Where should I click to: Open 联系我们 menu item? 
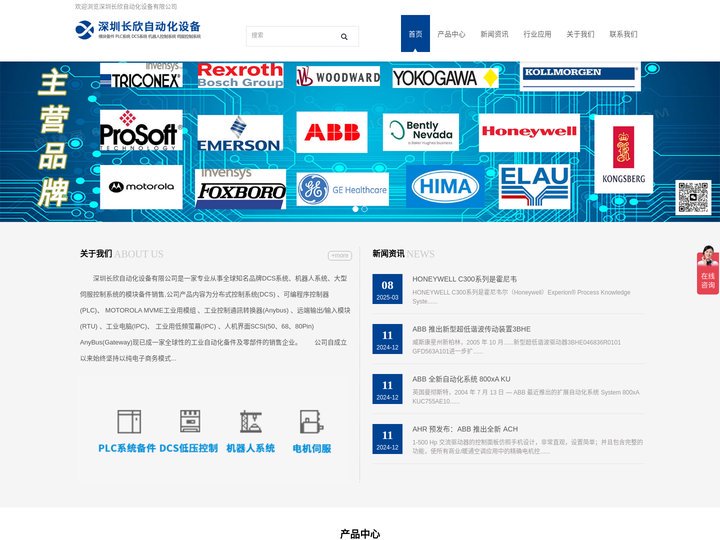click(x=623, y=34)
